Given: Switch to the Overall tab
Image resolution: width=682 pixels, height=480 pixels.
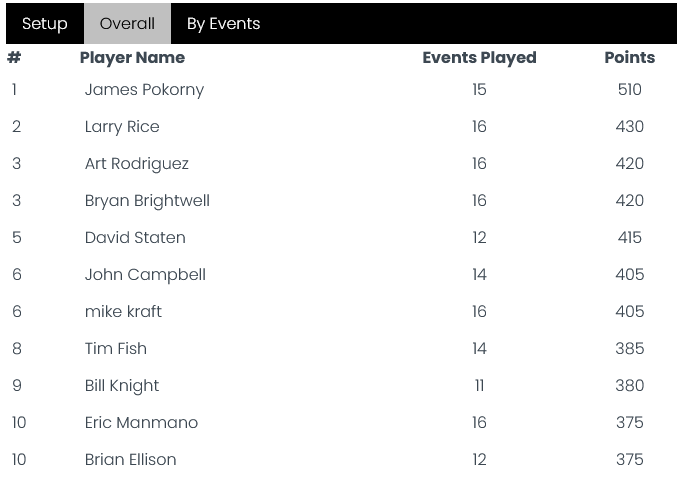Looking at the screenshot, I should (x=127, y=23).
